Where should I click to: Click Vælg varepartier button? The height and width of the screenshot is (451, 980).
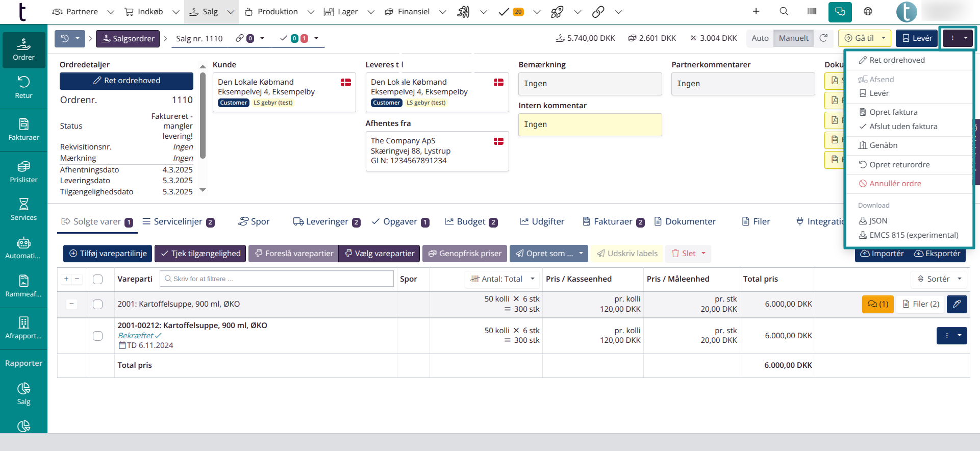click(379, 254)
